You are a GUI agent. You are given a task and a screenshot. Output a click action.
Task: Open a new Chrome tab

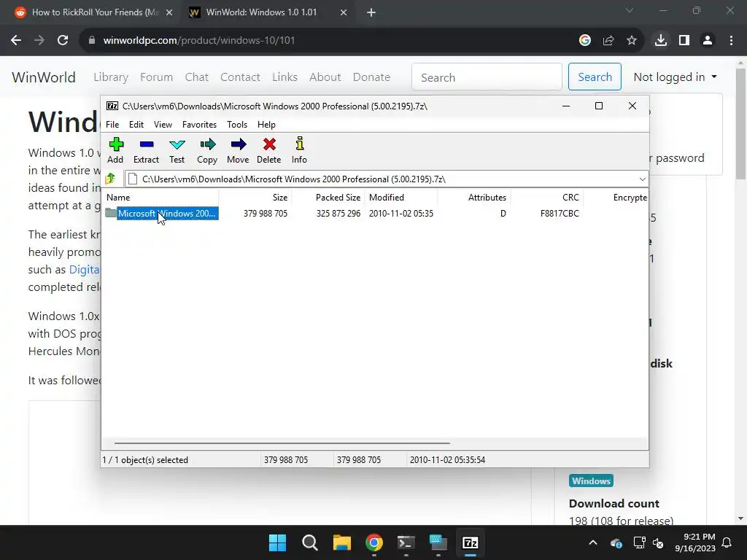tap(371, 12)
